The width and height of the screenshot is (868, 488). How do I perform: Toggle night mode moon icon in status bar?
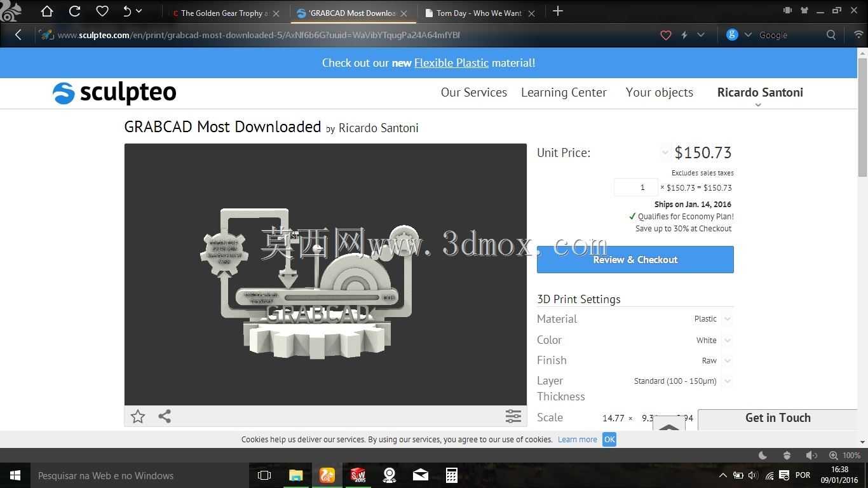(763, 455)
